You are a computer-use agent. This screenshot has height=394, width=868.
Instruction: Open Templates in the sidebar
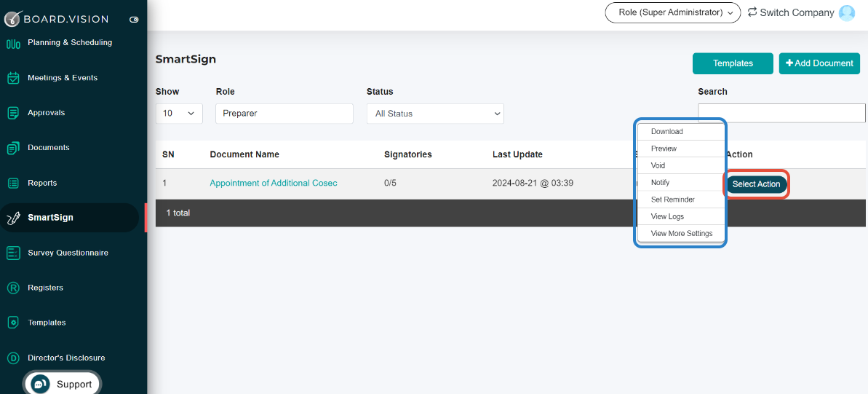[x=47, y=323]
